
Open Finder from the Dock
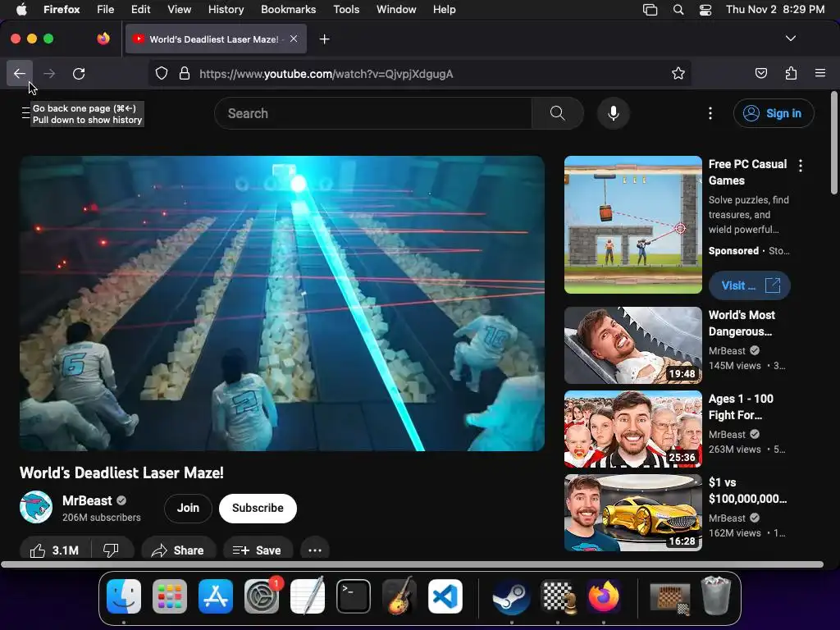(x=124, y=596)
